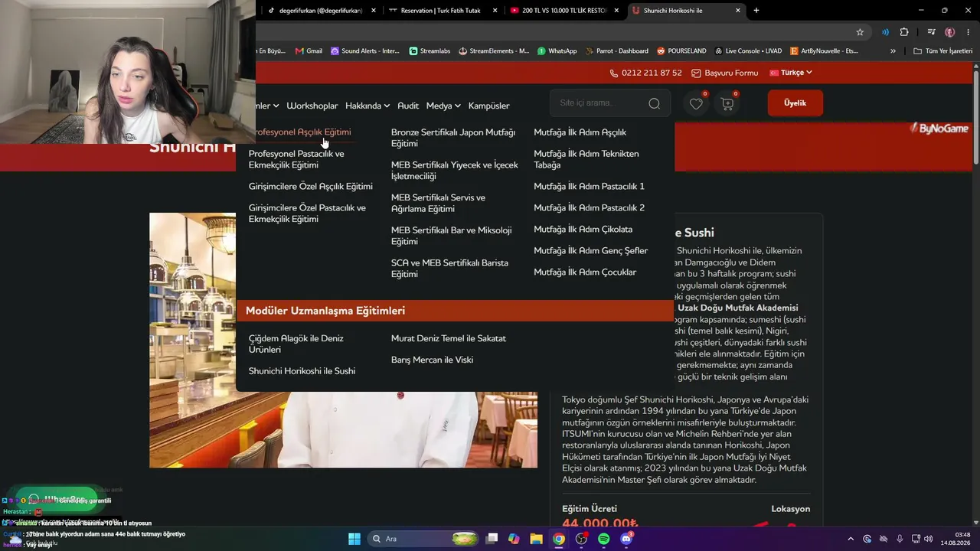Open File Explorer from the taskbar
The height and width of the screenshot is (551, 980).
pos(536,539)
